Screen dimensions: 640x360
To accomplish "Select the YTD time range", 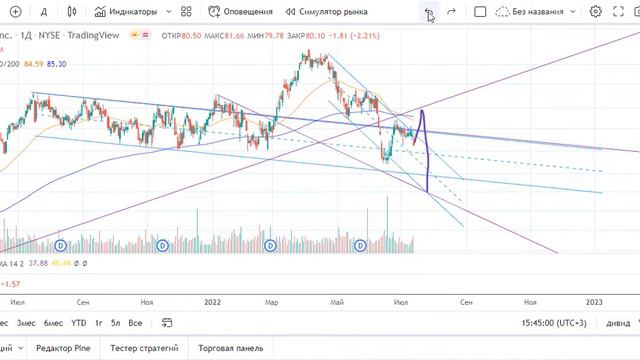I will (x=78, y=323).
